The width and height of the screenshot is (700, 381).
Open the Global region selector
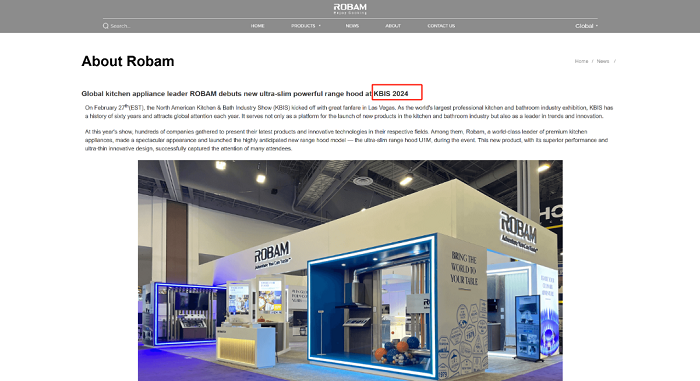[586, 26]
